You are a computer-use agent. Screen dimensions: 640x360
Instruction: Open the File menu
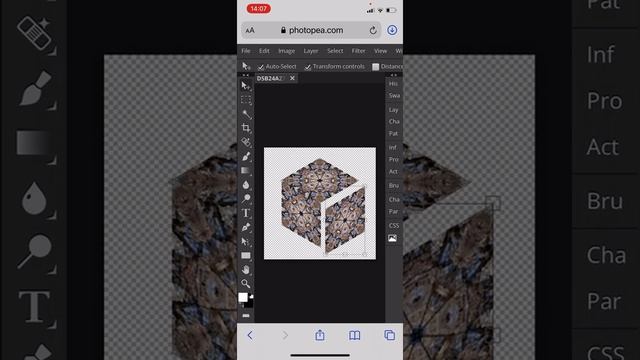(x=246, y=51)
